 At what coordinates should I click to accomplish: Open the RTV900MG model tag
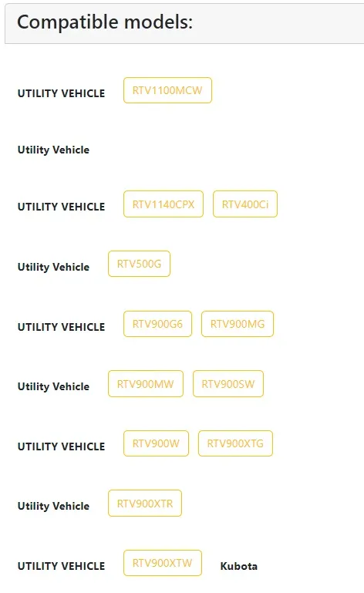[x=238, y=324]
